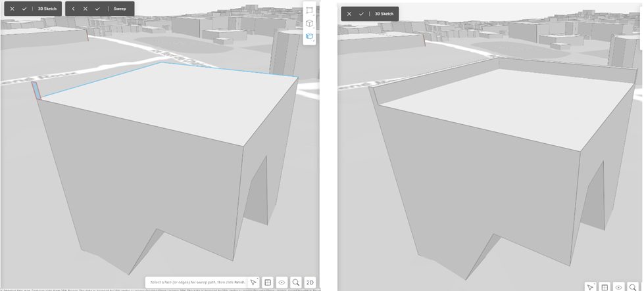Accept the 3D Sketch in right viewport
This screenshot has width=644, height=291.
click(361, 14)
